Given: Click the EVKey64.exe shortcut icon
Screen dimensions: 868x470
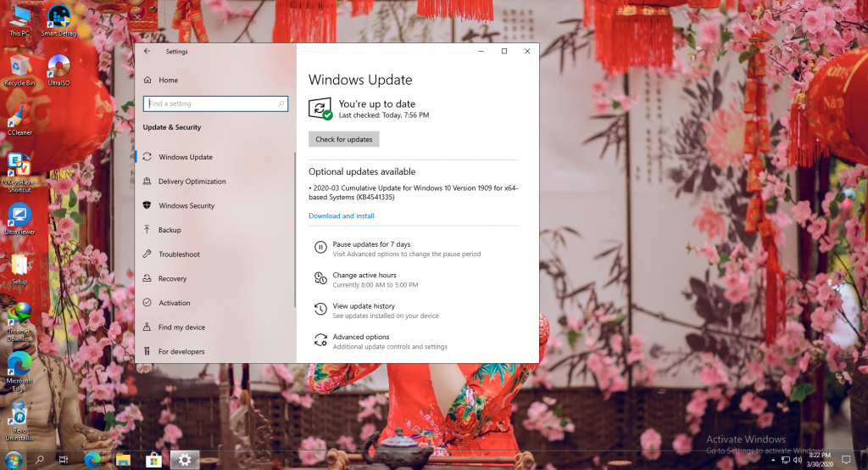Looking at the screenshot, I should click(x=19, y=173).
